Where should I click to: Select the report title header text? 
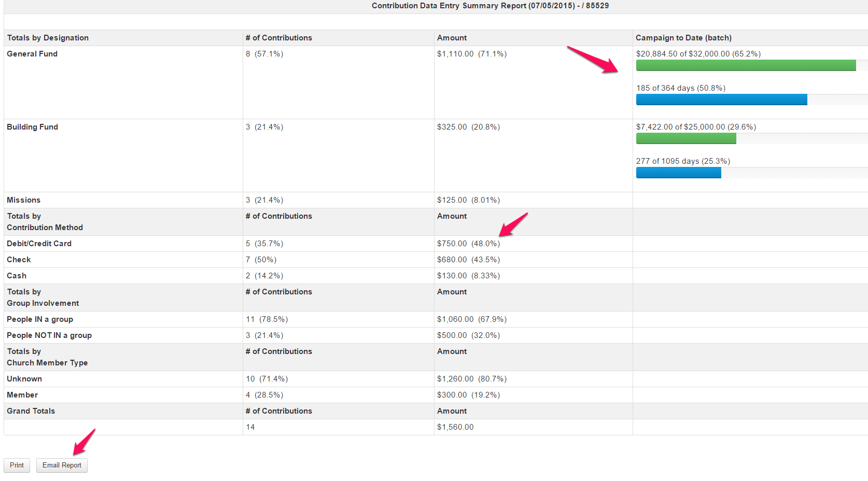[490, 6]
